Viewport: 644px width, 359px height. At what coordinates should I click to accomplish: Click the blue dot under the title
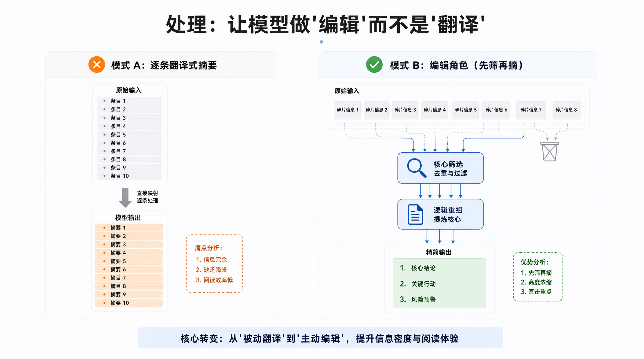321,42
